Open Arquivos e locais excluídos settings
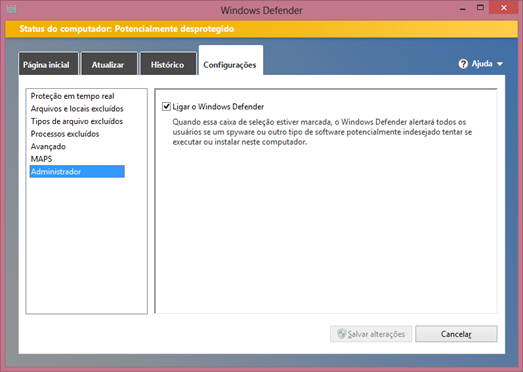Viewport: 523px width, 372px height. 77,109
